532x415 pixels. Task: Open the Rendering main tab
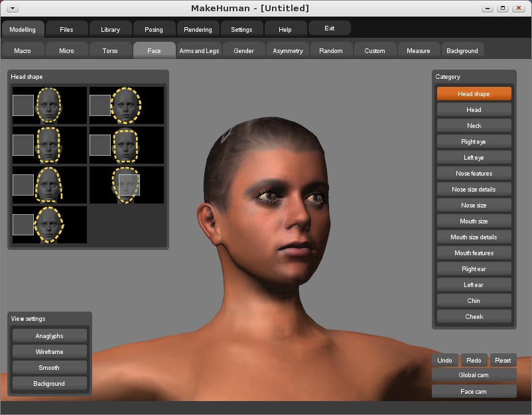click(198, 29)
